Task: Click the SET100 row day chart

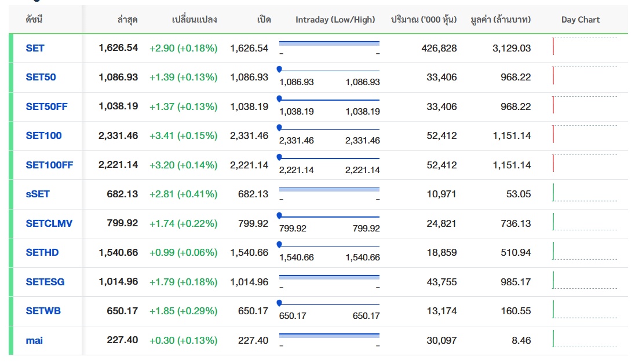Action: (x=585, y=134)
